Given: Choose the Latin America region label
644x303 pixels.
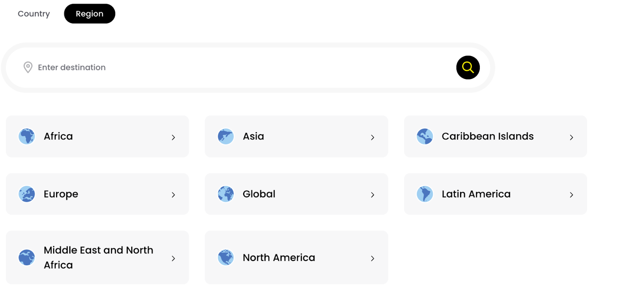Looking at the screenshot, I should 476,194.
